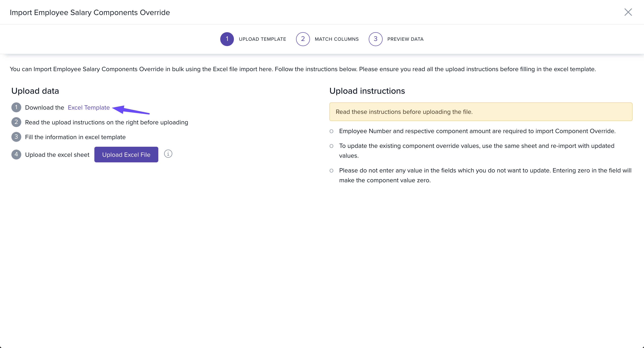Switch to the Match Columns step label
Viewport: 644px width, 348px height.
tap(337, 39)
